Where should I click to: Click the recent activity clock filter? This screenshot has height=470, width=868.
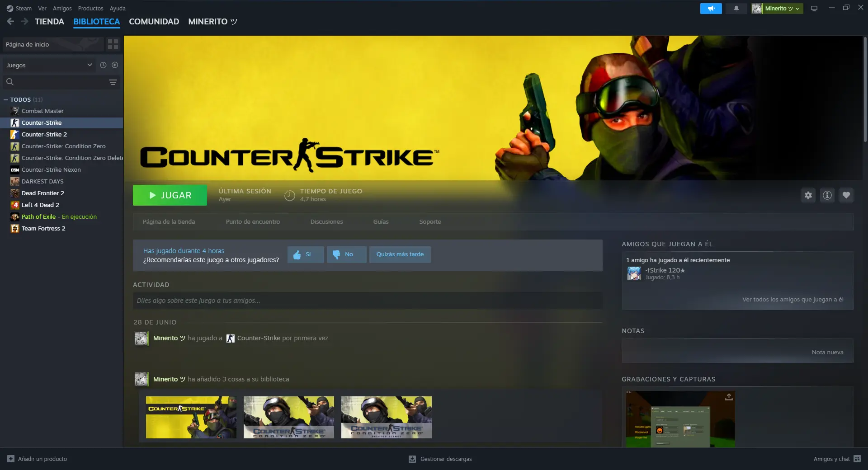pyautogui.click(x=103, y=65)
